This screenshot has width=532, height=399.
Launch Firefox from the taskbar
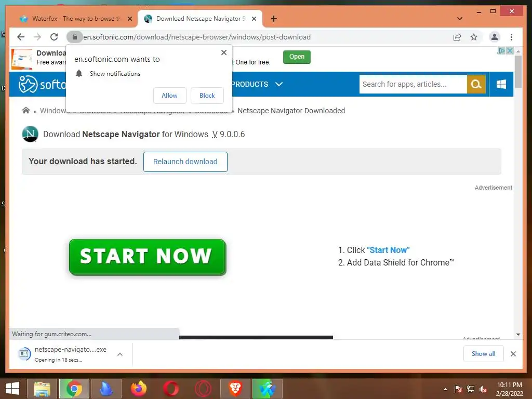coord(139,389)
